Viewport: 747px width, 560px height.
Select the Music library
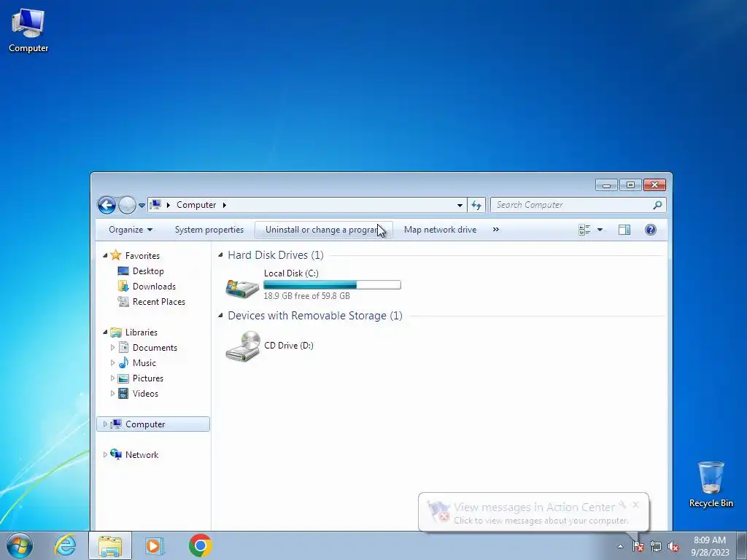coord(144,363)
